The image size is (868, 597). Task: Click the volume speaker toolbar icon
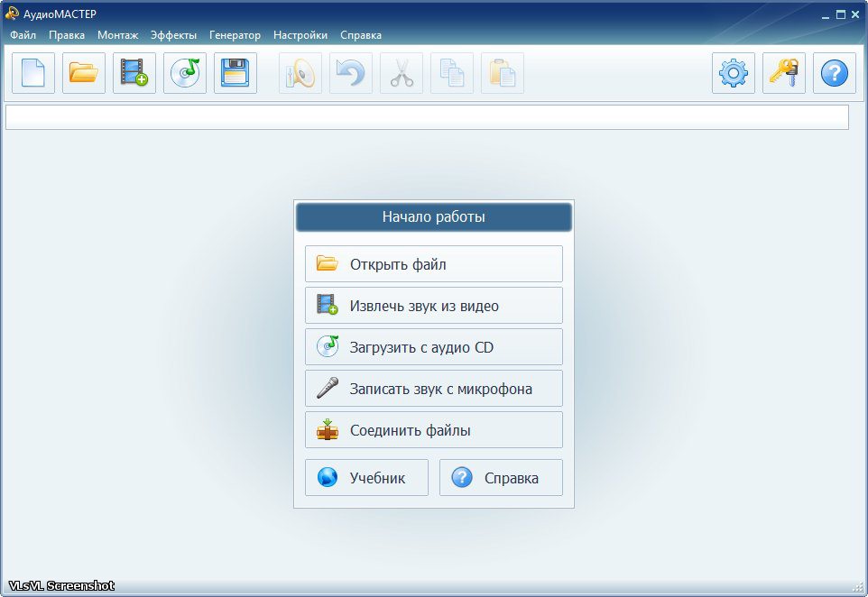300,73
